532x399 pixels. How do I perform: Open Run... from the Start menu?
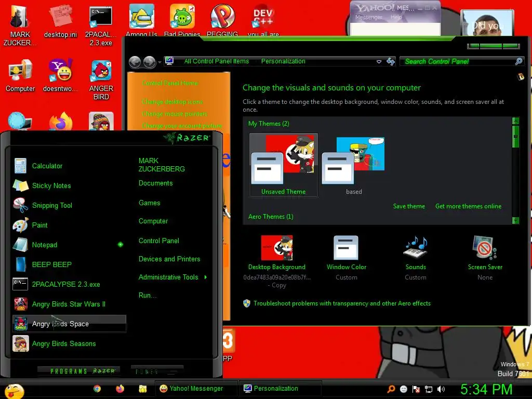coord(147,295)
